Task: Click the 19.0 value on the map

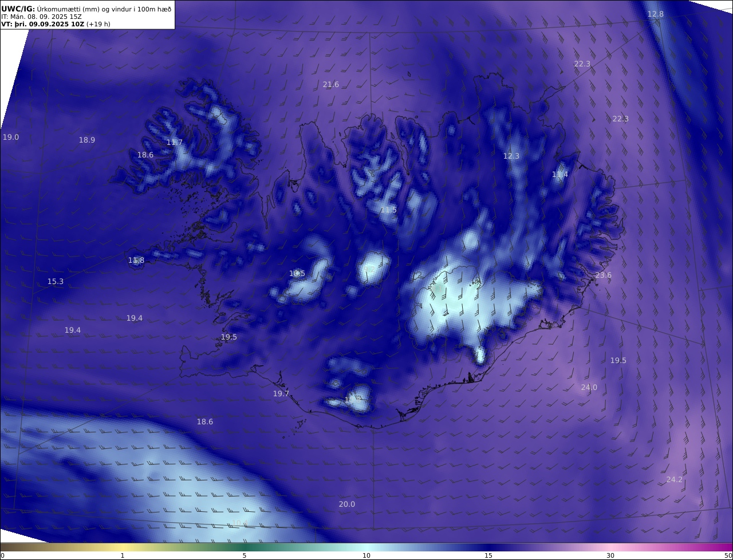Action: pyautogui.click(x=11, y=137)
